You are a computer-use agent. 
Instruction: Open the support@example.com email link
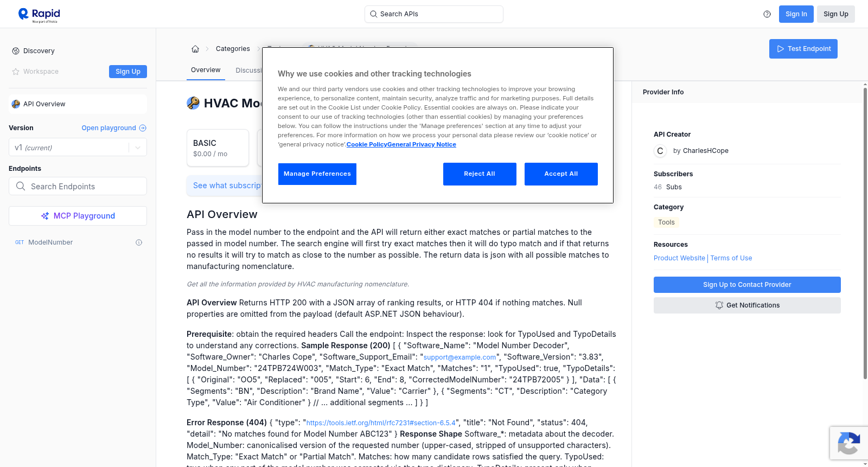tap(460, 357)
